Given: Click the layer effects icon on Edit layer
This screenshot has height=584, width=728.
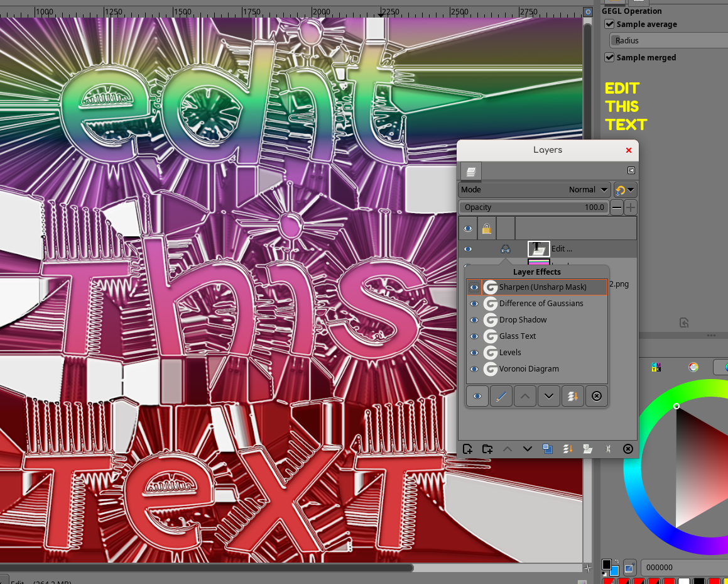Looking at the screenshot, I should tap(506, 249).
